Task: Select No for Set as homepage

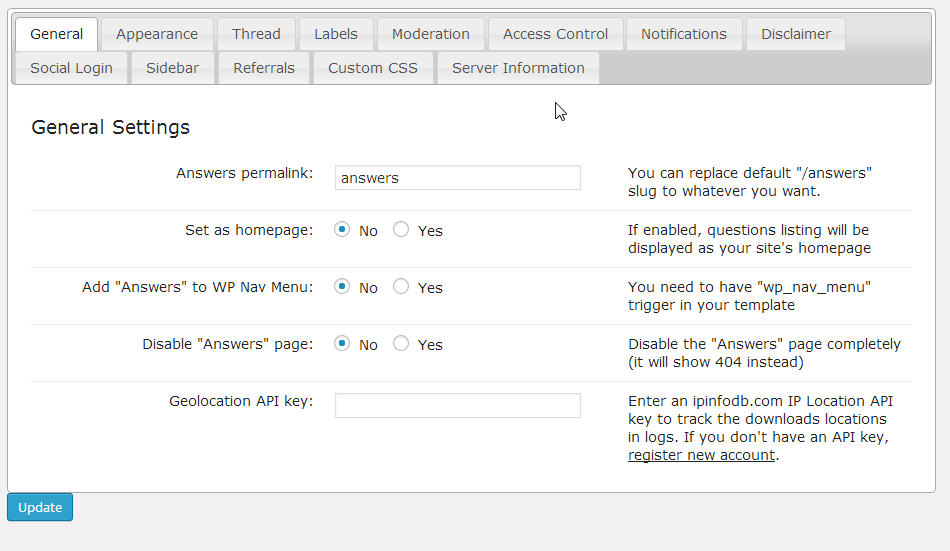Action: click(343, 230)
